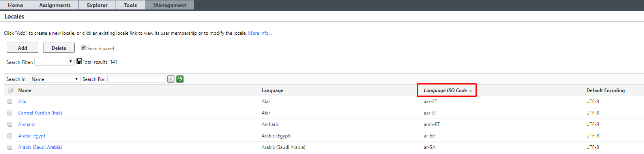Image resolution: width=644 pixels, height=154 pixels.
Task: Click the Amharic language cell
Action: 270,124
